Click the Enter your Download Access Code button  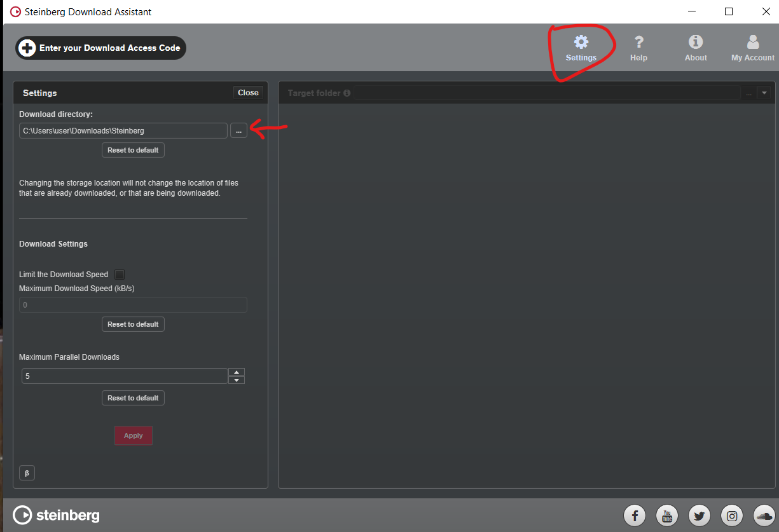click(100, 48)
